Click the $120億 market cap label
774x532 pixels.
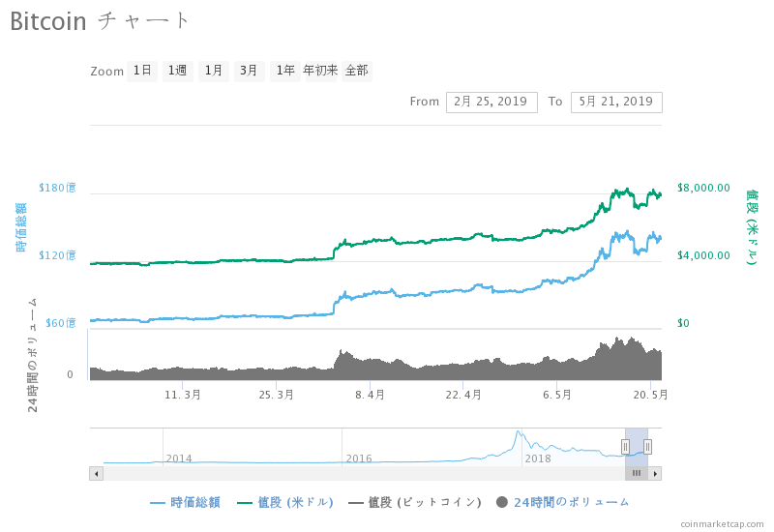[57, 255]
